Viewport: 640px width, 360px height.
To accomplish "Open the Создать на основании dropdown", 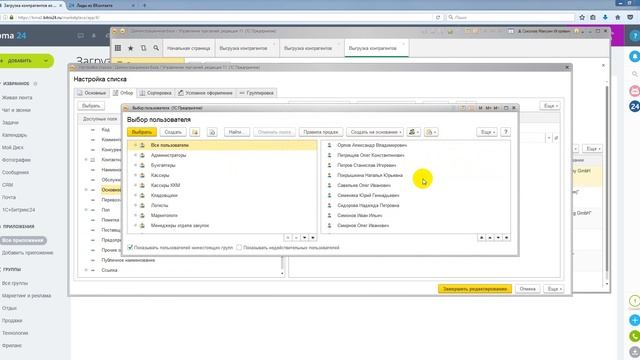I will tap(376, 132).
